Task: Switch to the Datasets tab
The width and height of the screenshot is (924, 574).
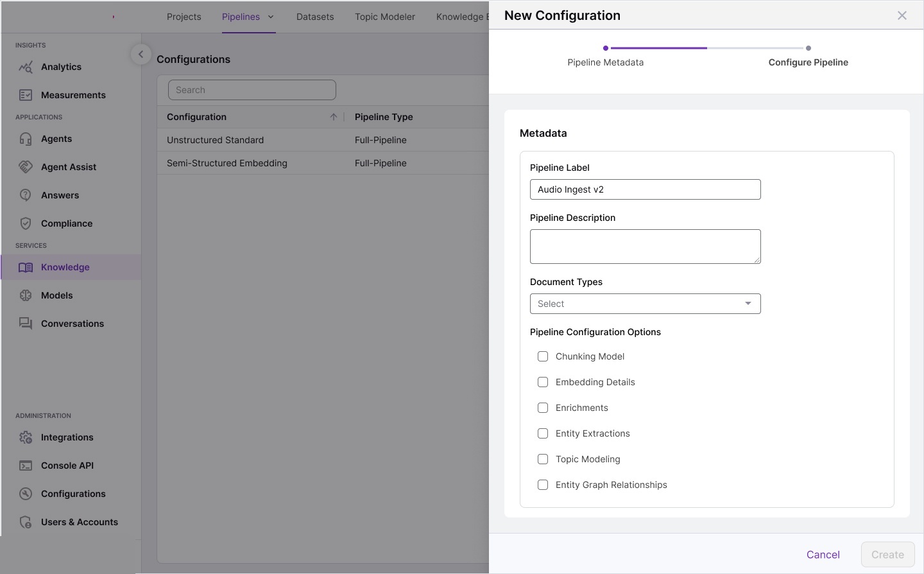Action: (315, 17)
